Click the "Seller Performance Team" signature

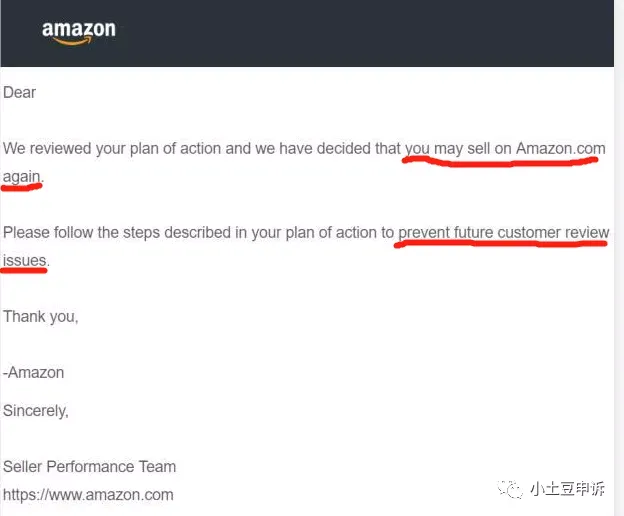89,467
